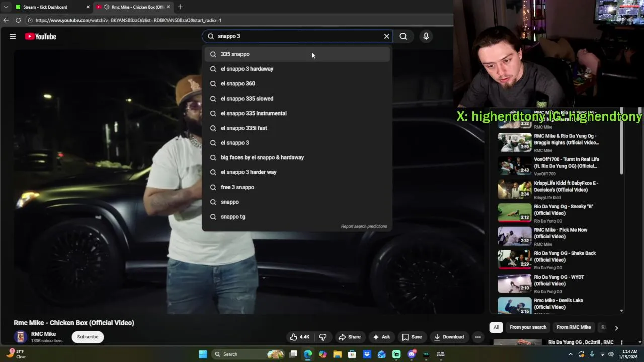Screen dimensions: 644x362
Task: Choose suggestion '335 snappo'
Action: click(297, 54)
